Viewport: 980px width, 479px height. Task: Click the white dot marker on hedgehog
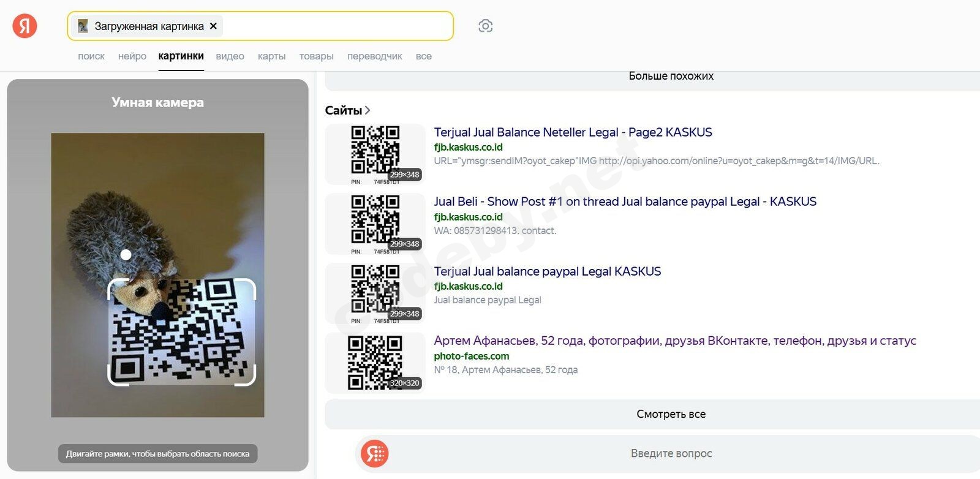pyautogui.click(x=126, y=255)
